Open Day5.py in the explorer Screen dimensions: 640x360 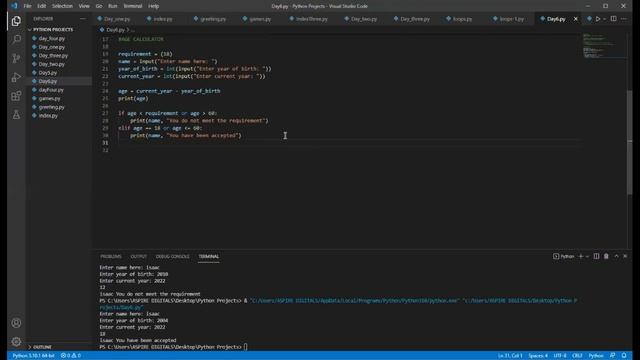click(48, 73)
